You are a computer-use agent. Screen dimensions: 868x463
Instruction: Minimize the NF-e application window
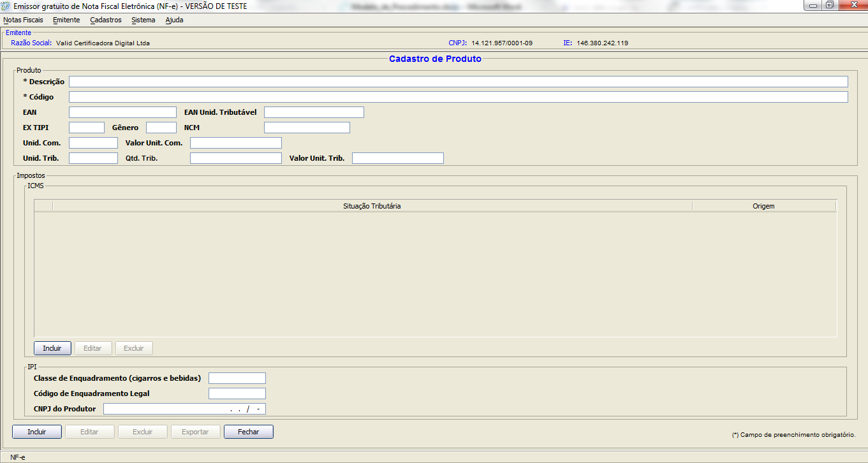[814, 5]
